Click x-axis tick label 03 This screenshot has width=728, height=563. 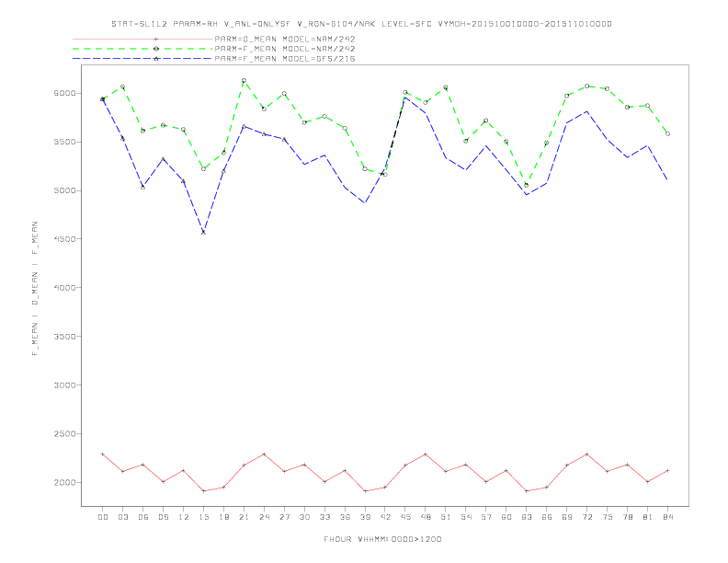(x=122, y=517)
